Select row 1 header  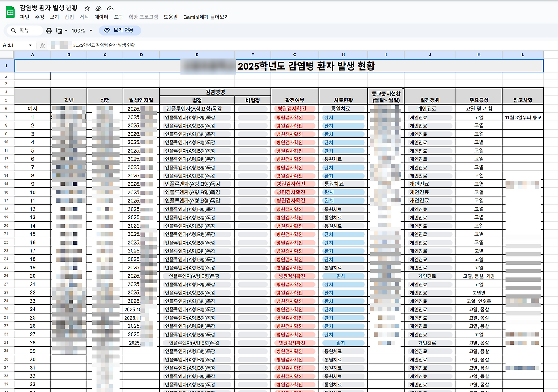coord(7,66)
